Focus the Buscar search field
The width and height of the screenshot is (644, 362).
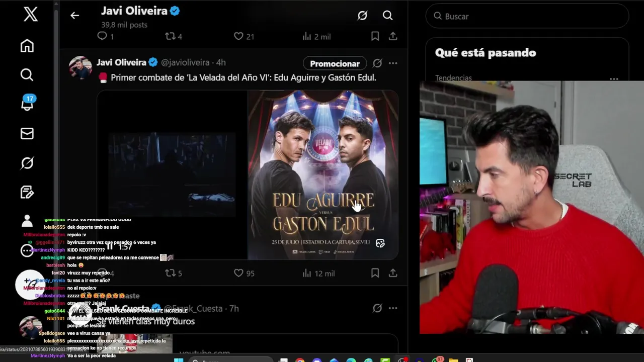click(x=527, y=16)
